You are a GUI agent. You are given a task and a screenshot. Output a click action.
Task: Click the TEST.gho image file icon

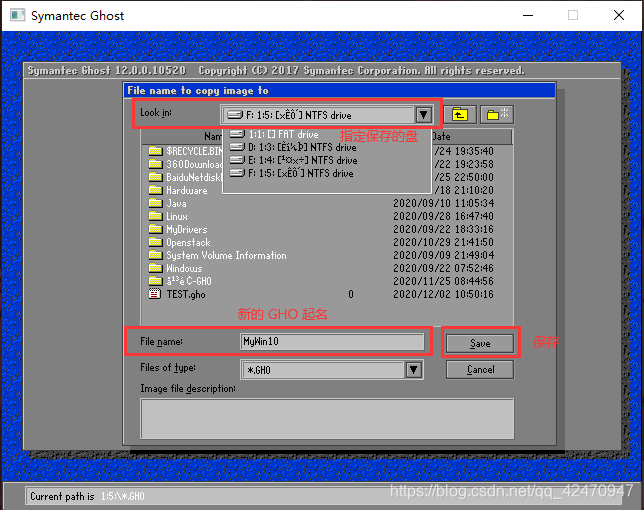(155, 294)
